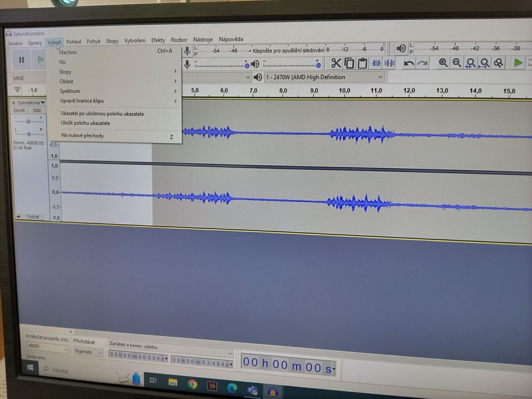
Task: Open the Stopy menu in menu bar
Action: point(112,41)
